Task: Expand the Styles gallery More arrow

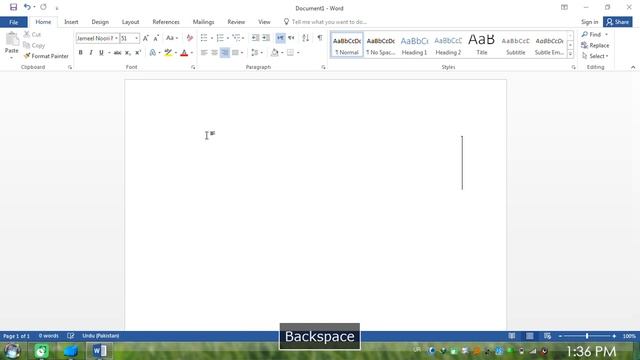Action: point(570,54)
